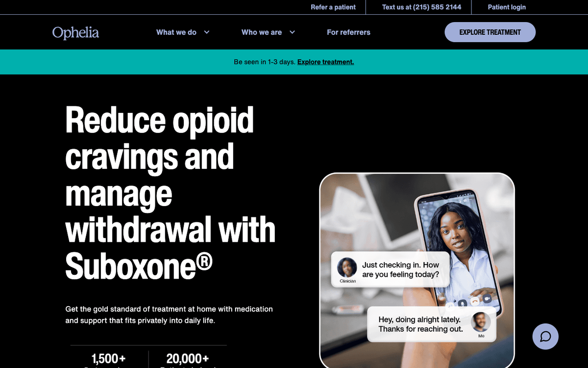Click the Clinician avatar in chat bubble

(x=347, y=267)
